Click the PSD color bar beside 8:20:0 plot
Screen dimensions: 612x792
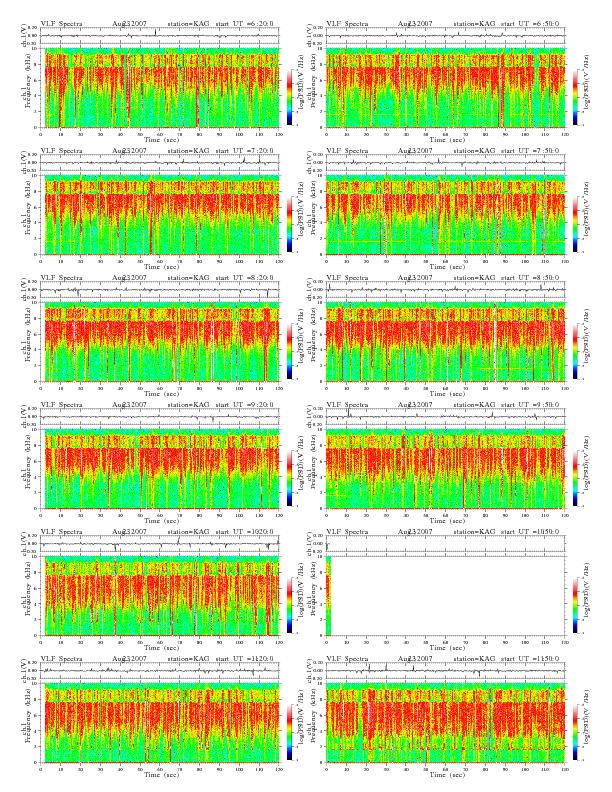[x=289, y=351]
